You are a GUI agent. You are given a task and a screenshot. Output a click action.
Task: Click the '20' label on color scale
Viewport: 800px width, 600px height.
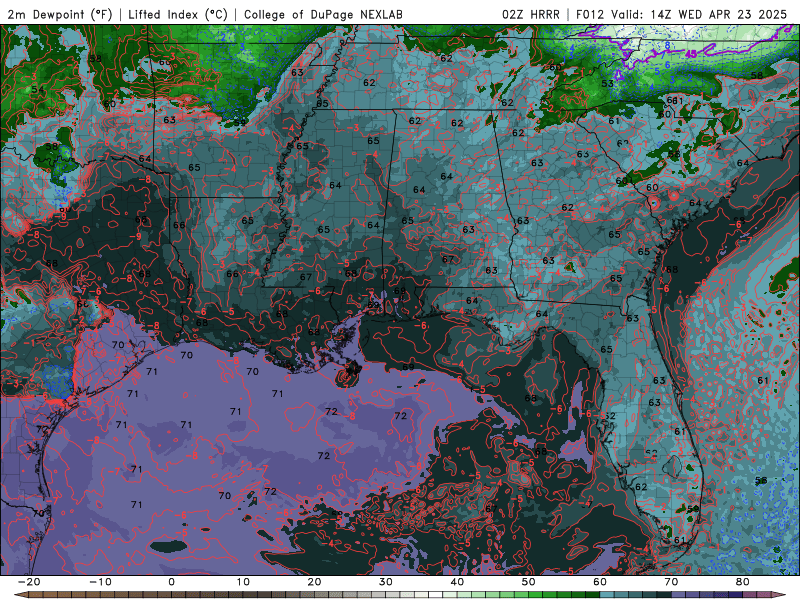(314, 582)
